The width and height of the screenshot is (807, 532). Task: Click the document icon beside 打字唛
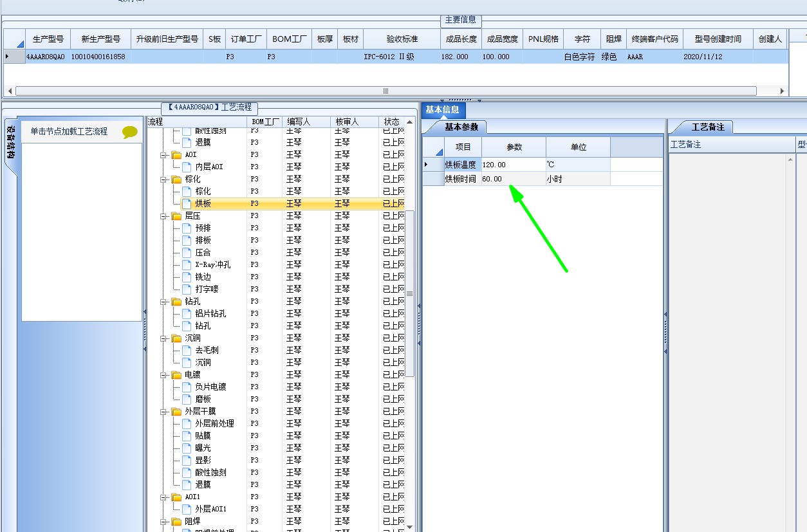(x=187, y=289)
